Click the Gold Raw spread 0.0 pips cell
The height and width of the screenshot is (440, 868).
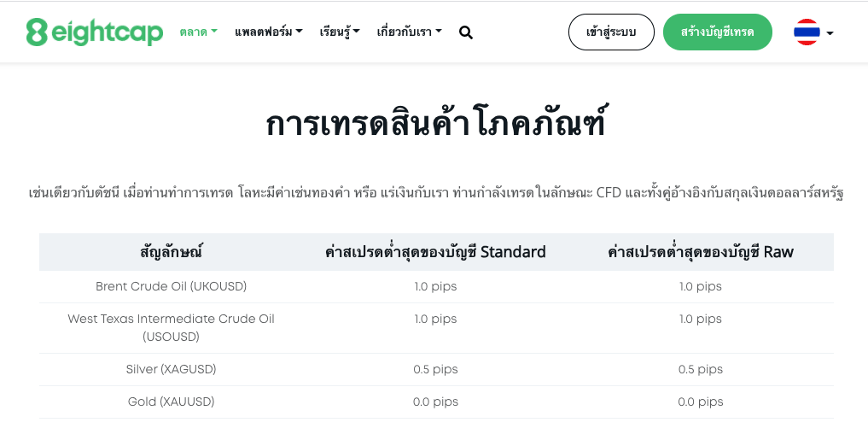pos(700,402)
